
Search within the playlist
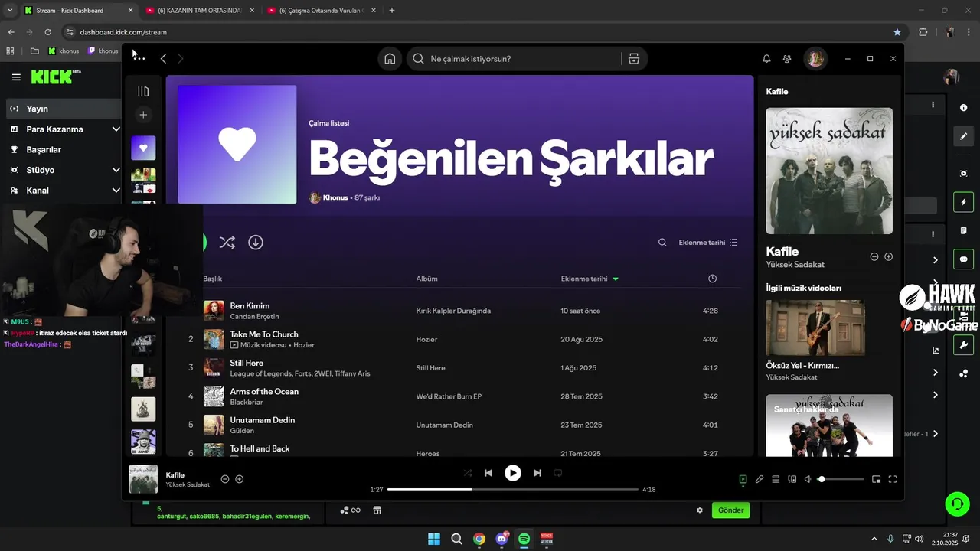(662, 243)
